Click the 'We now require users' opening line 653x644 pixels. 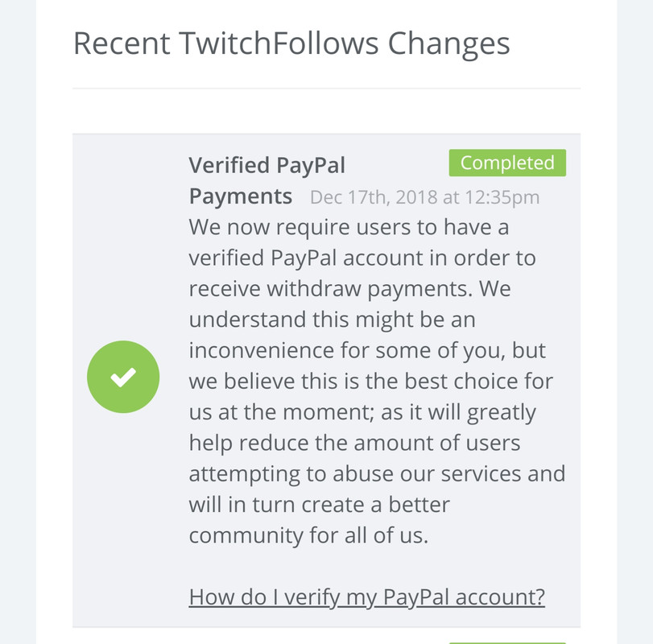click(x=349, y=227)
